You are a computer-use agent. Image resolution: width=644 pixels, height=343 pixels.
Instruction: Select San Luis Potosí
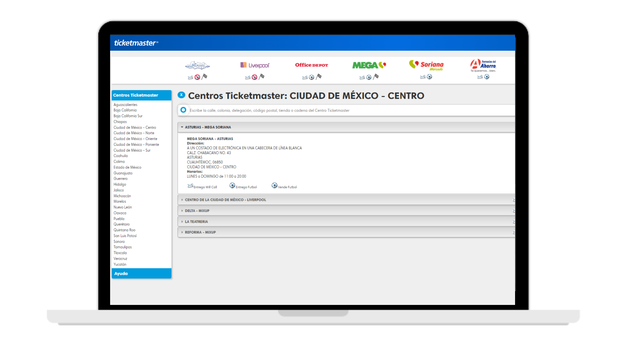point(125,236)
